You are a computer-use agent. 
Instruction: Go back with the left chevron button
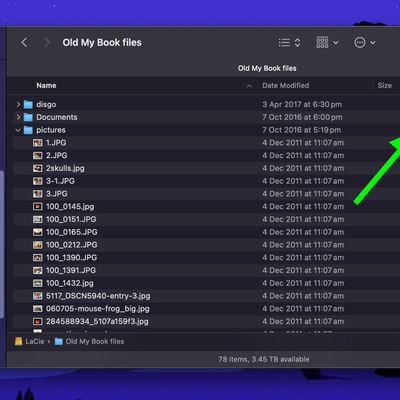point(24,42)
